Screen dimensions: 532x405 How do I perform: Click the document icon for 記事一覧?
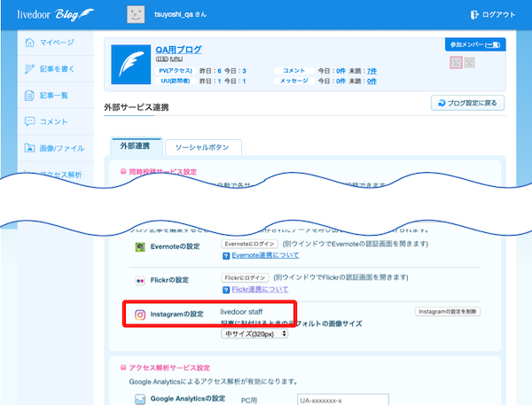click(x=29, y=96)
